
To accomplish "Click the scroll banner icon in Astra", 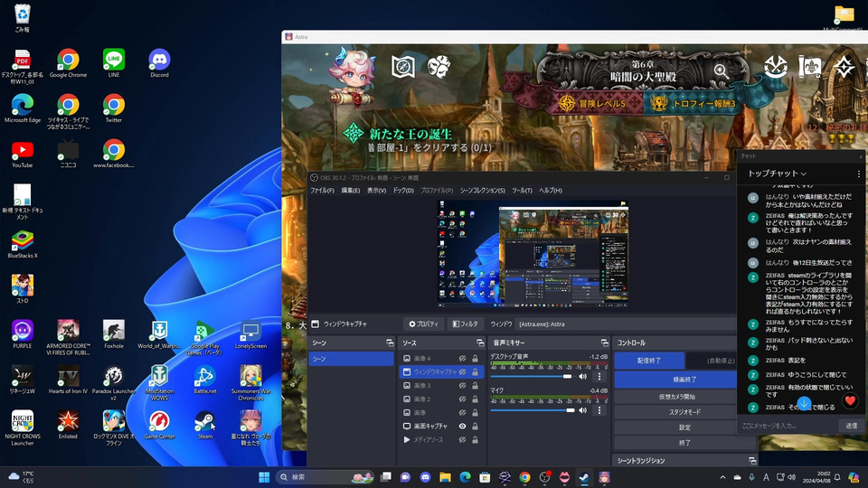I will pyautogui.click(x=809, y=67).
